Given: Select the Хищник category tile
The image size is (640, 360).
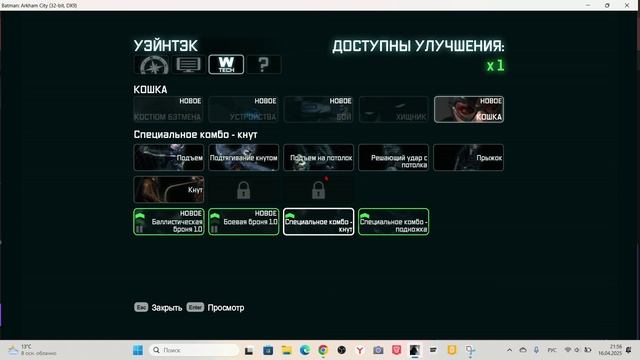Looking at the screenshot, I should click(x=393, y=109).
